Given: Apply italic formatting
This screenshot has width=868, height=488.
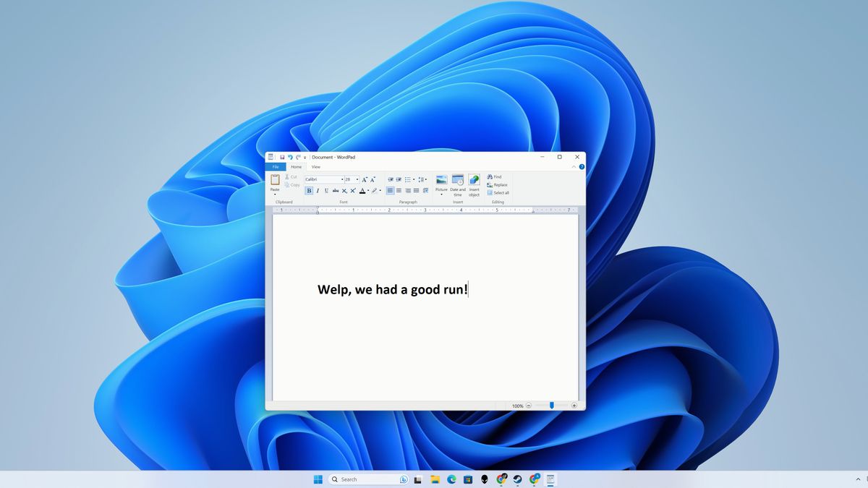Looking at the screenshot, I should click(317, 190).
